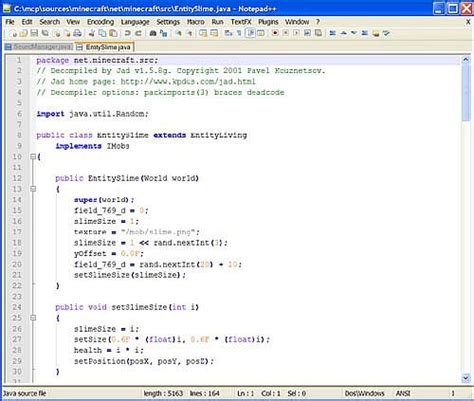Open the Run menu
The width and height of the screenshot is (474, 401).
point(217,22)
